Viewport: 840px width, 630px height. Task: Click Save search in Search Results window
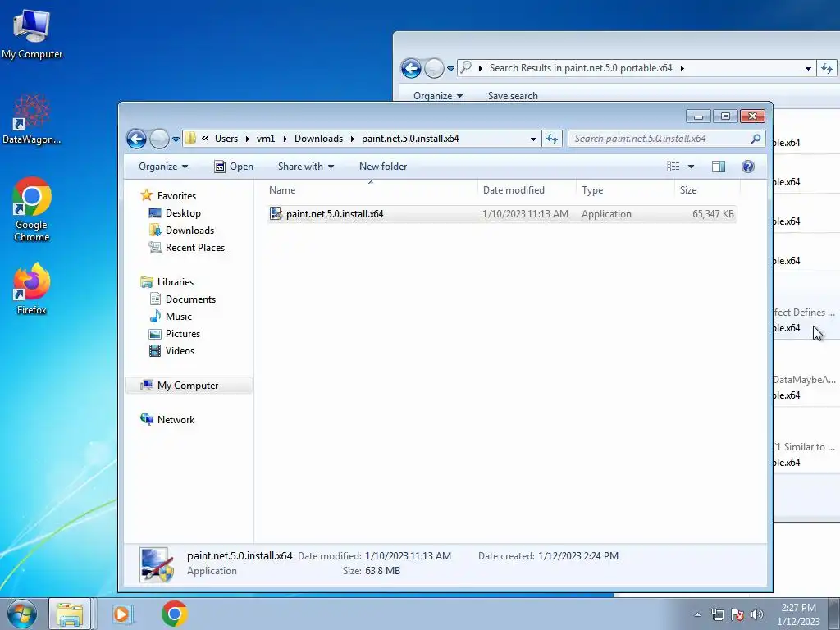tap(513, 96)
